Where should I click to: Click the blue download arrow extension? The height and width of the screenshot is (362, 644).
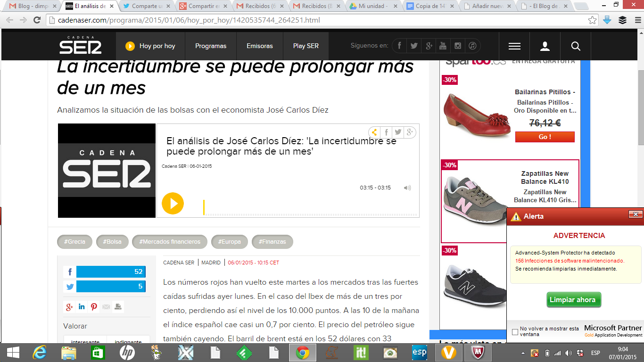coord(607,20)
